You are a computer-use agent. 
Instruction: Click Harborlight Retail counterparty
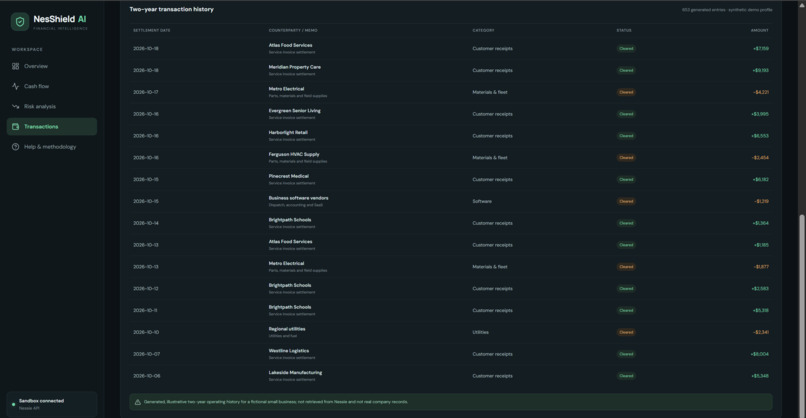pos(288,132)
